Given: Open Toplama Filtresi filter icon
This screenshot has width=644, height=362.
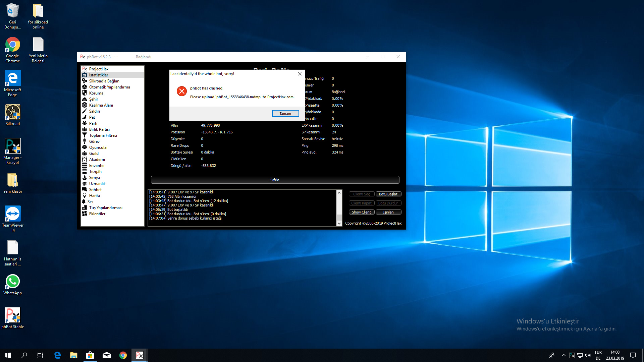Looking at the screenshot, I should [x=85, y=135].
